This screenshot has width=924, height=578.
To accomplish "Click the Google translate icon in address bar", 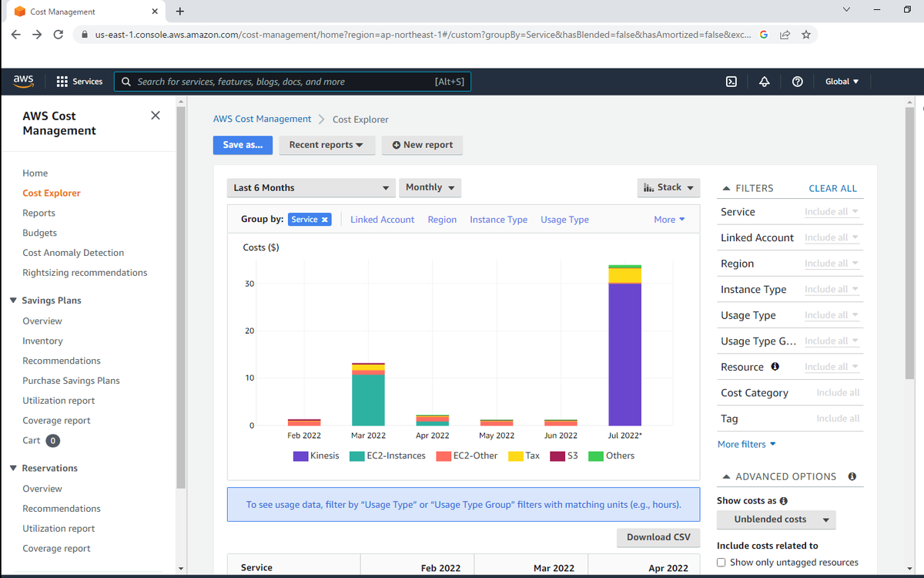I will [763, 35].
